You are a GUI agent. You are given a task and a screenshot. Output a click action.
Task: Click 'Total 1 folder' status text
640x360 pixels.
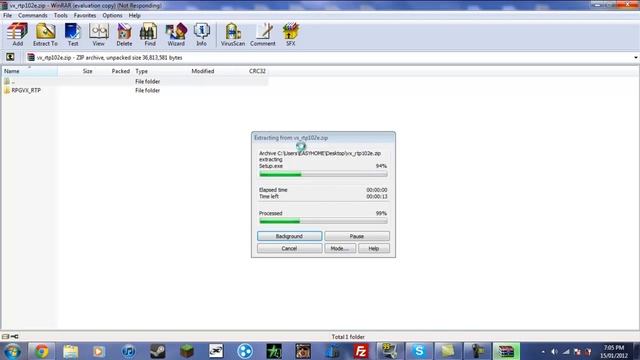coord(348,337)
